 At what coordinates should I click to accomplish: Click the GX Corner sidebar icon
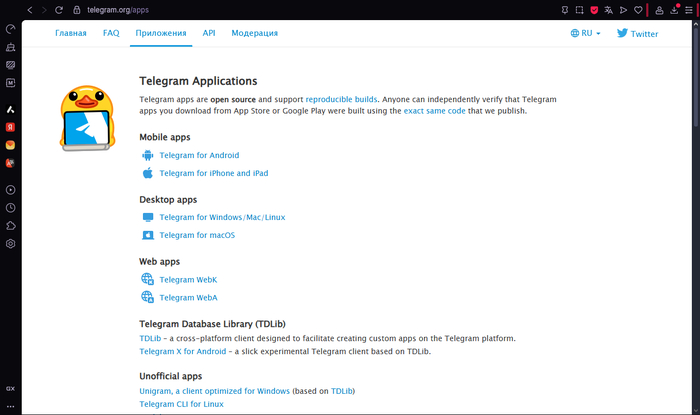coord(10,388)
